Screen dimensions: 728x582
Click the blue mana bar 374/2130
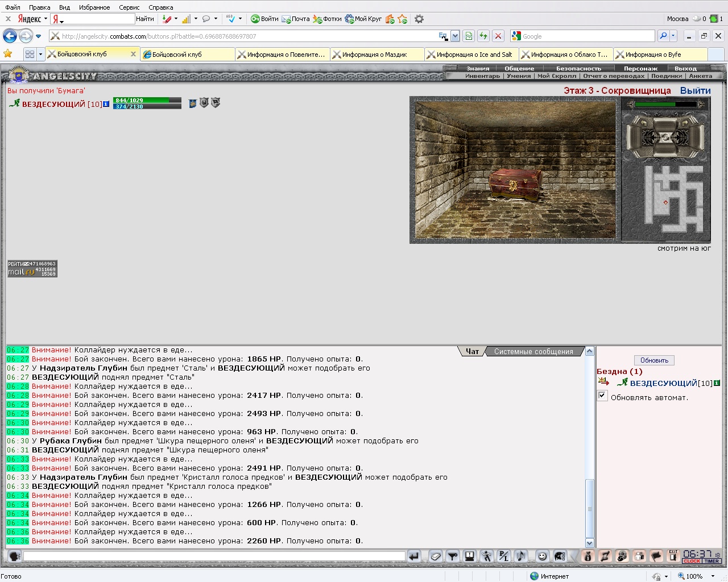147,106
